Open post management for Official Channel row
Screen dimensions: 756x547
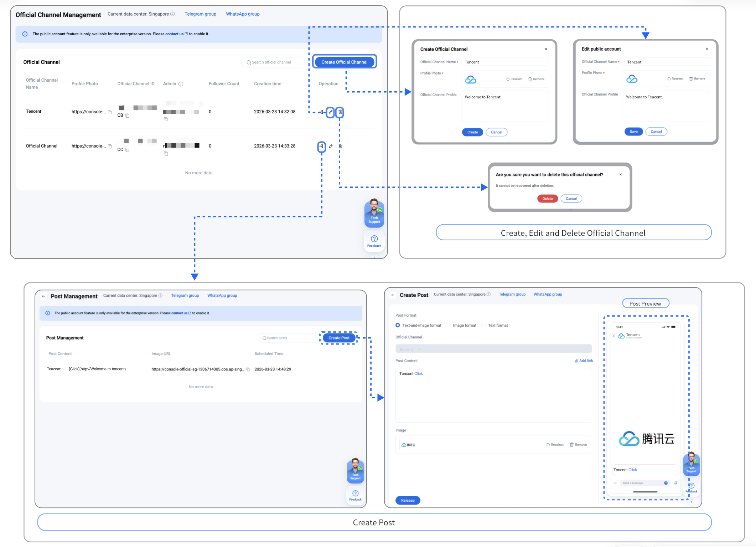tap(321, 146)
